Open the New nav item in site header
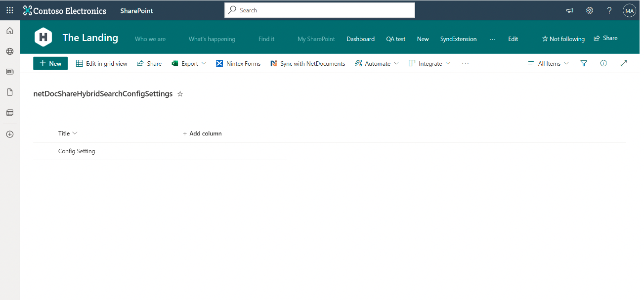The height and width of the screenshot is (300, 644). (423, 39)
